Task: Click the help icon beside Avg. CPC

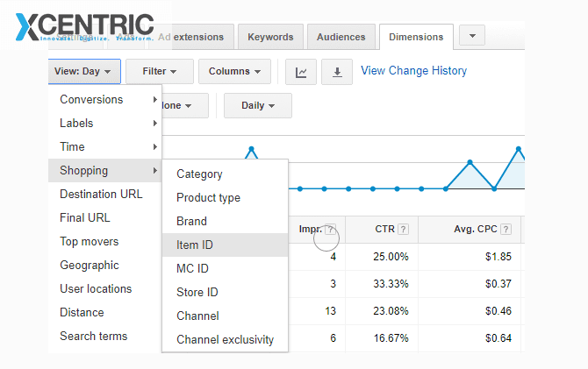Action: pyautogui.click(x=505, y=230)
